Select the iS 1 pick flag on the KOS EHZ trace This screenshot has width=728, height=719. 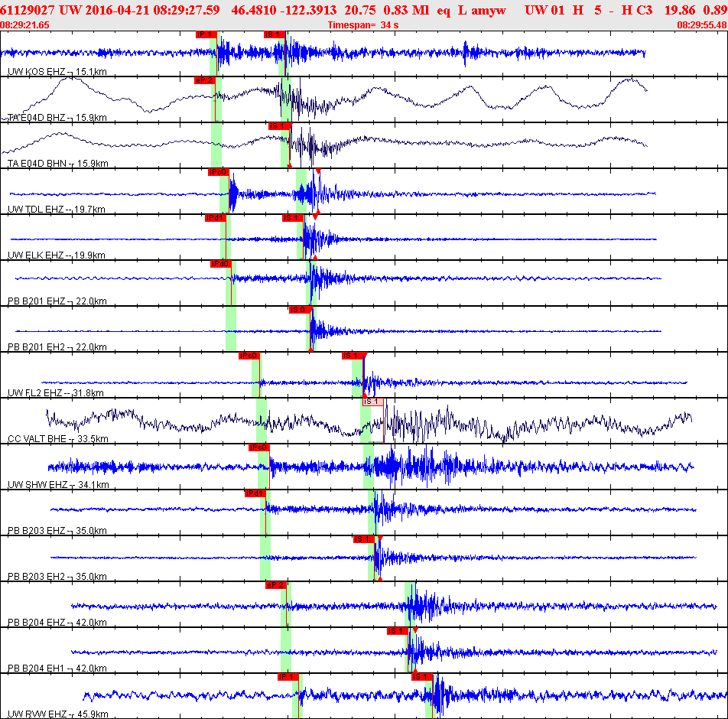[x=275, y=34]
